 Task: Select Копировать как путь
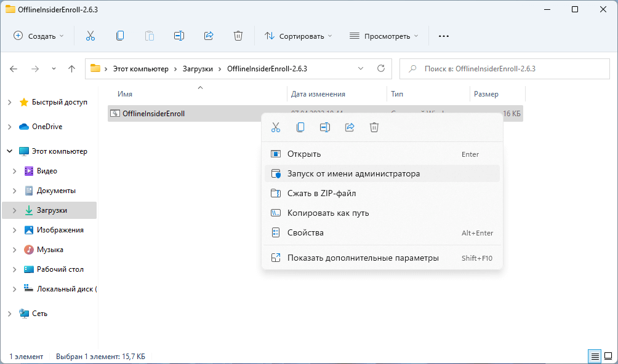pyautogui.click(x=382, y=213)
